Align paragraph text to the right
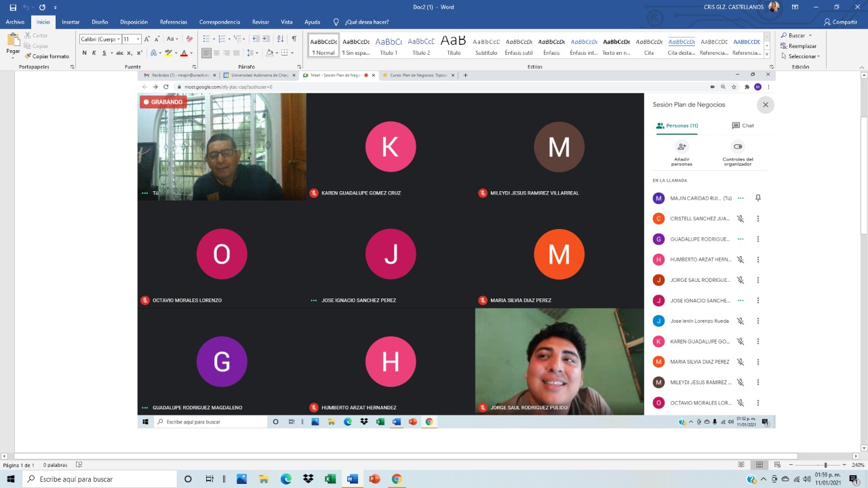Viewport: 868px width, 488px height. pos(226,53)
